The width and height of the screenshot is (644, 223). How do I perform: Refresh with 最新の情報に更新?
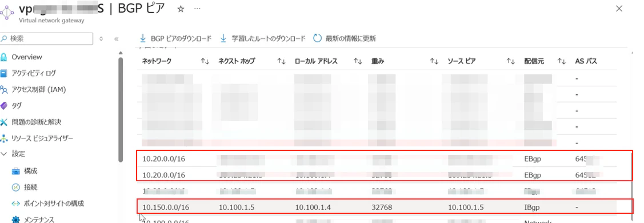click(345, 39)
